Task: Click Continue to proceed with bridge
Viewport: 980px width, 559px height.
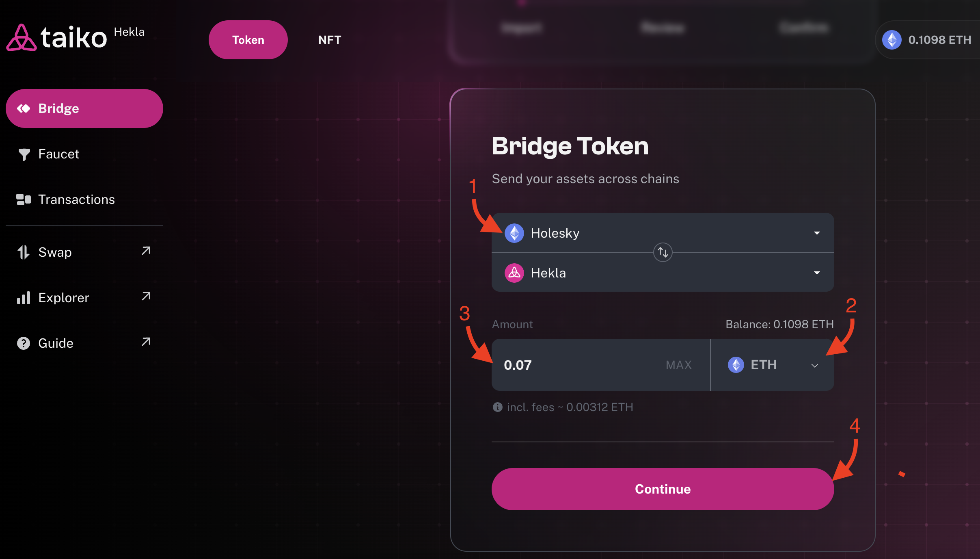Action: (662, 489)
